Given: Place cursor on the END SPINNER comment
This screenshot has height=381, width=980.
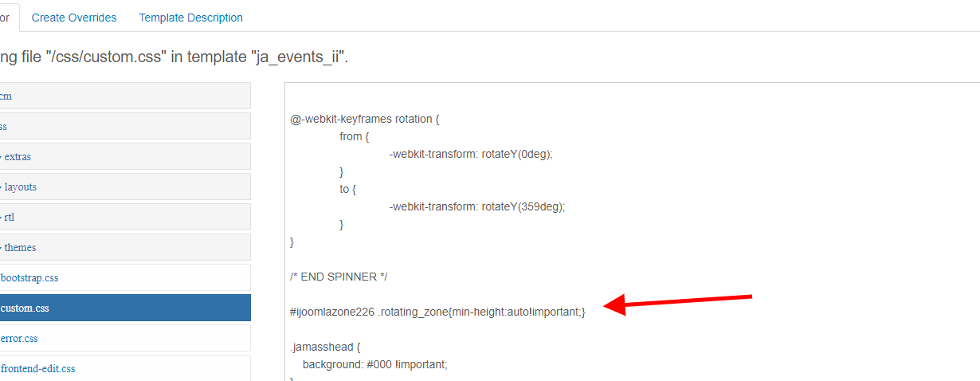Looking at the screenshot, I should coord(339,277).
